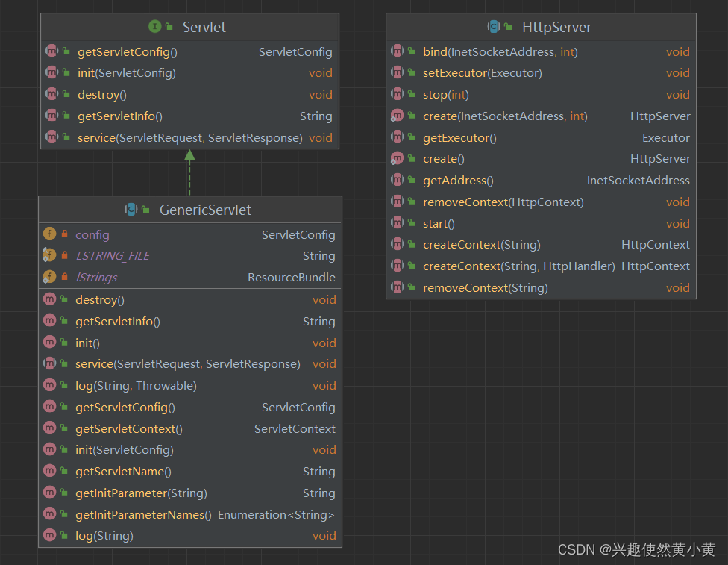Select service(ServletRequest, ServletResponse) in GenericServlet
Screen dimensions: 728x565
(x=187, y=363)
